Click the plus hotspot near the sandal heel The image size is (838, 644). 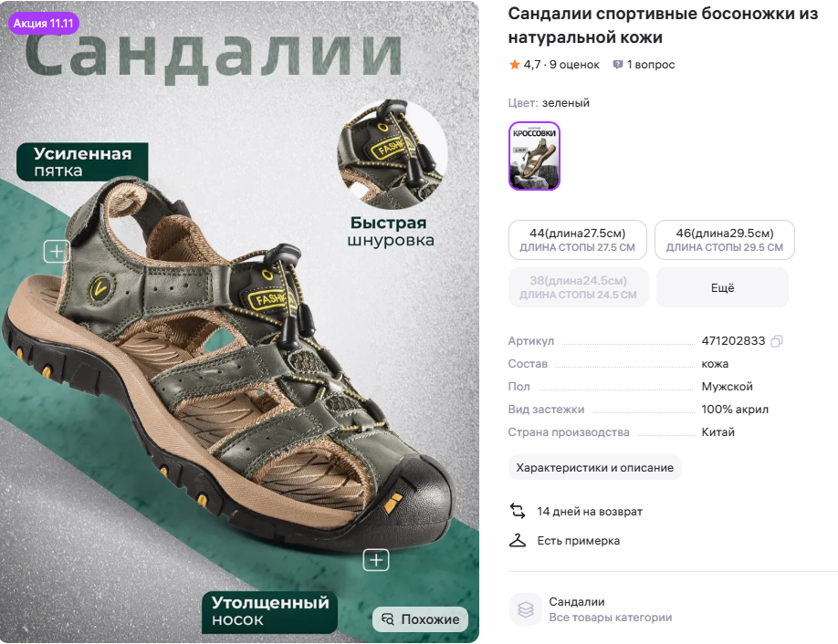[57, 251]
